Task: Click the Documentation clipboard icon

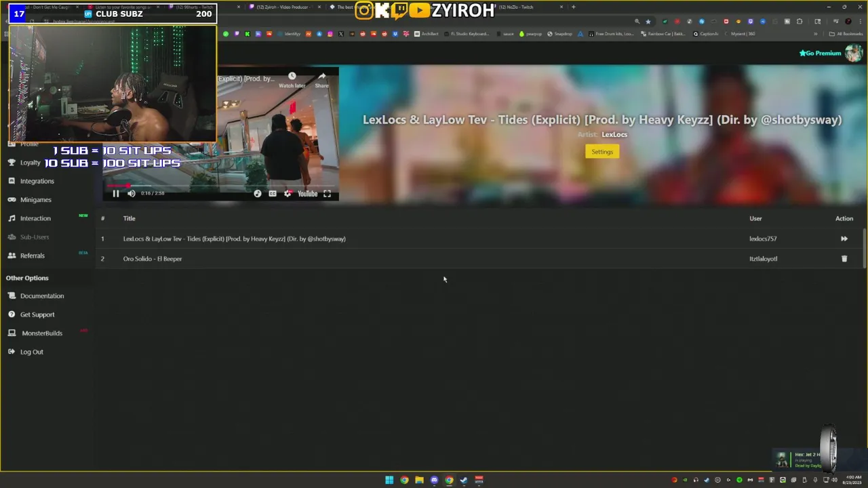Action: (12, 296)
